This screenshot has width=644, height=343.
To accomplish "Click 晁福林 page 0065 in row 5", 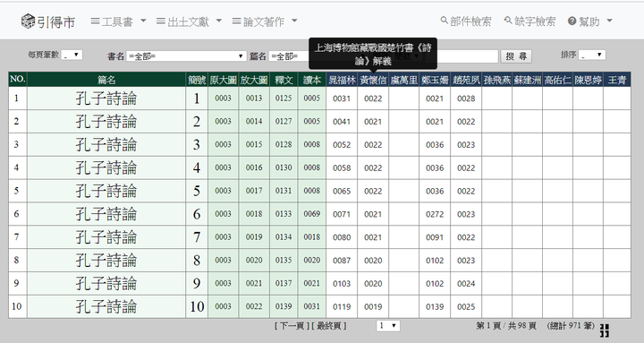I will [342, 191].
